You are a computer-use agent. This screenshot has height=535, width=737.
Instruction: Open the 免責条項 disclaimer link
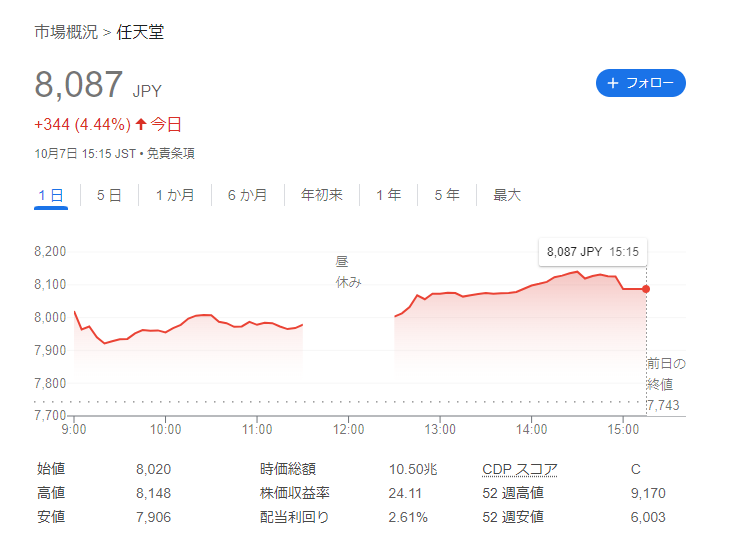coord(171,154)
